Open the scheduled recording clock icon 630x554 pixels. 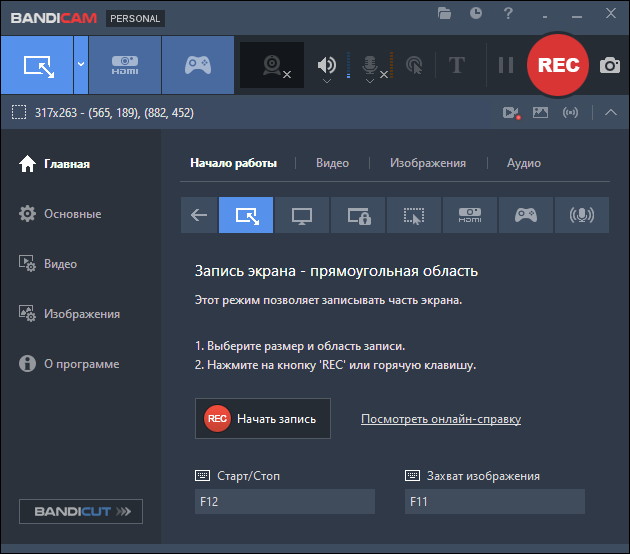(x=476, y=14)
